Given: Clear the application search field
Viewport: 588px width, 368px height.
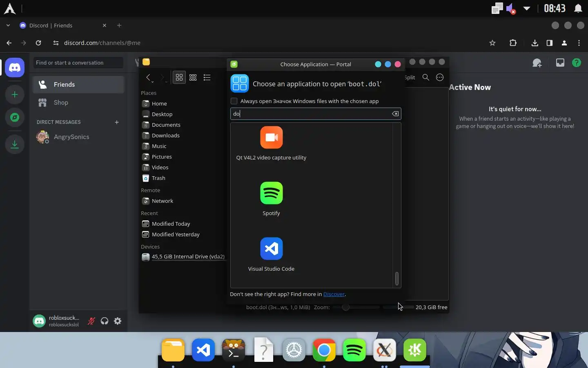Looking at the screenshot, I should coord(395,114).
